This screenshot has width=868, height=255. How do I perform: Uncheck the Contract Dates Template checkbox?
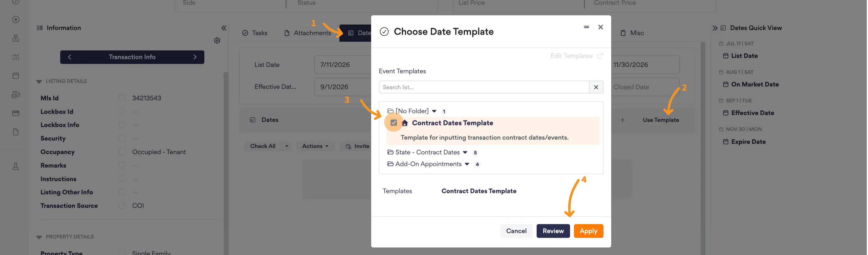pos(394,123)
